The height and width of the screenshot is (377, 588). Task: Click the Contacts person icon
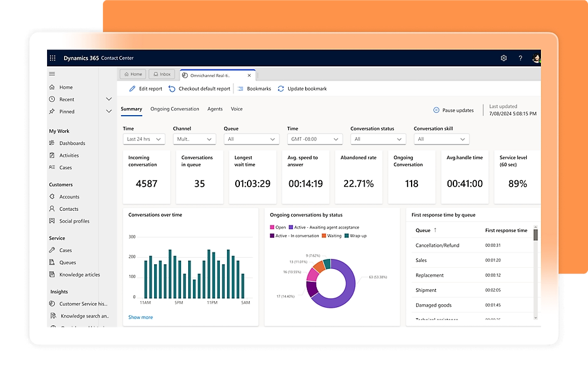52,208
